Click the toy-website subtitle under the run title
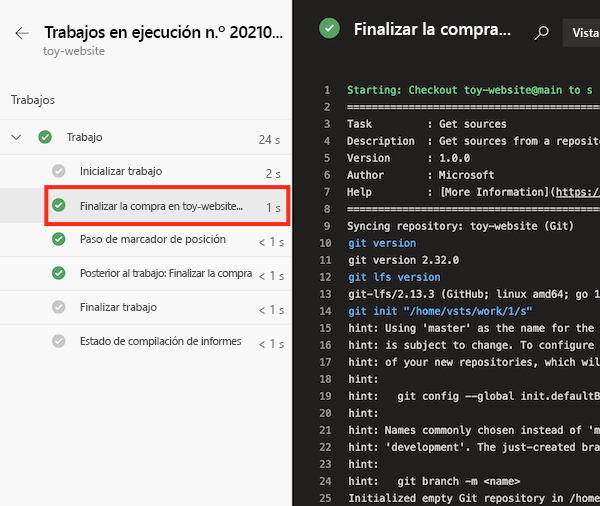This screenshot has width=600, height=506. point(73,50)
